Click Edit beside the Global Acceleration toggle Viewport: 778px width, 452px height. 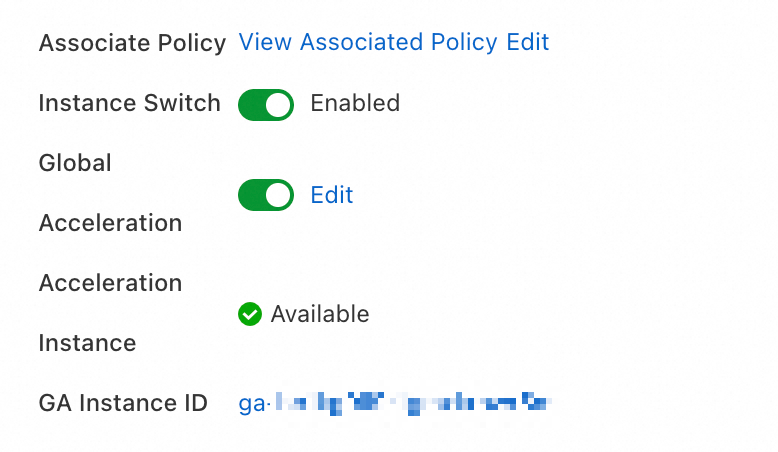click(x=332, y=194)
